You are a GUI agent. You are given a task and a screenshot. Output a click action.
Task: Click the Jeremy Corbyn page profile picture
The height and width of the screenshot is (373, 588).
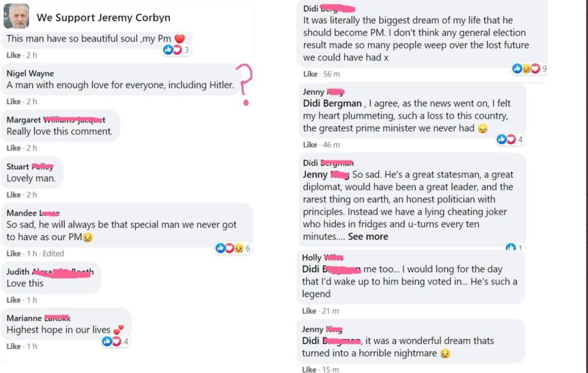point(16,17)
